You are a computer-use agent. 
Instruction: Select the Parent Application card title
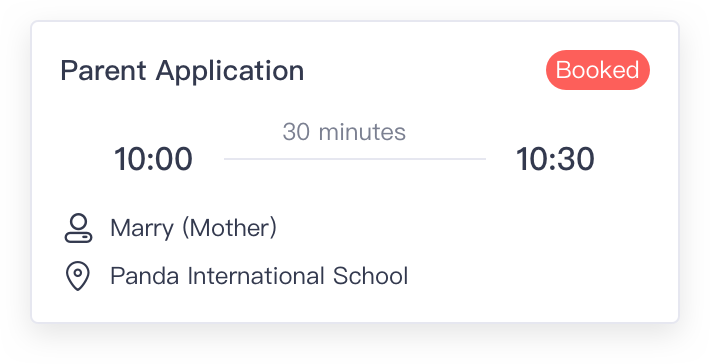click(182, 71)
